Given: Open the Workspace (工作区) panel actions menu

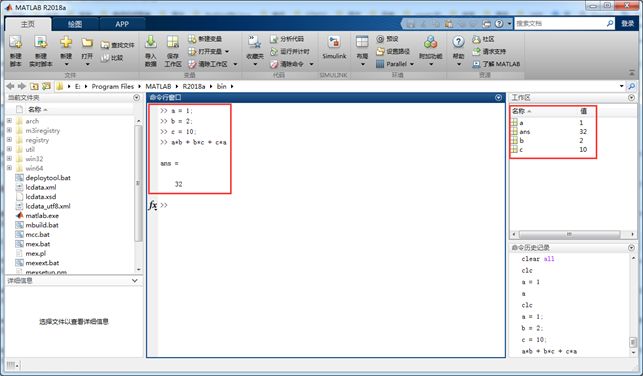Looking at the screenshot, I should pyautogui.click(x=631, y=98).
